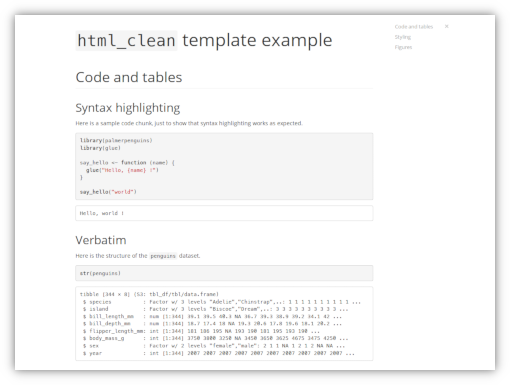This screenshot has width=510, height=385.
Task: Click the glue("Hello, {name} !") line
Action: (122, 170)
